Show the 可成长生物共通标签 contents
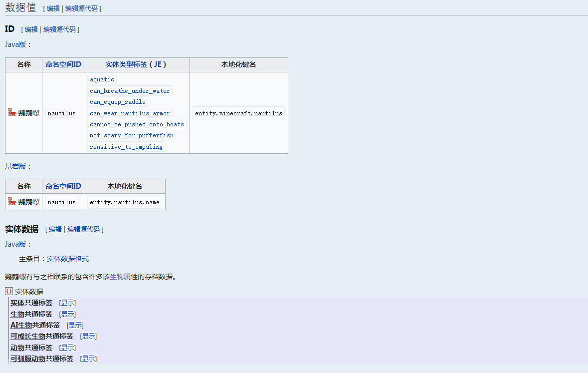Image resolution: width=588 pixels, height=373 pixels. pyautogui.click(x=88, y=336)
